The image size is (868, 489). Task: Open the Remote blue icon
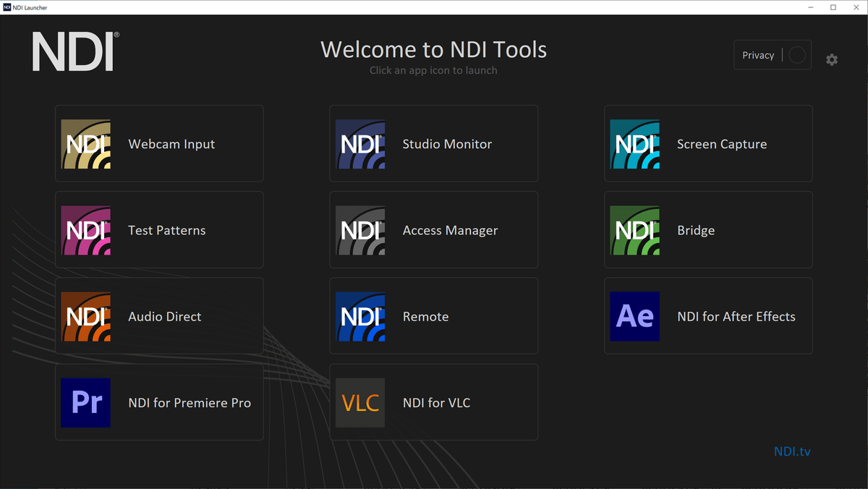pos(360,317)
